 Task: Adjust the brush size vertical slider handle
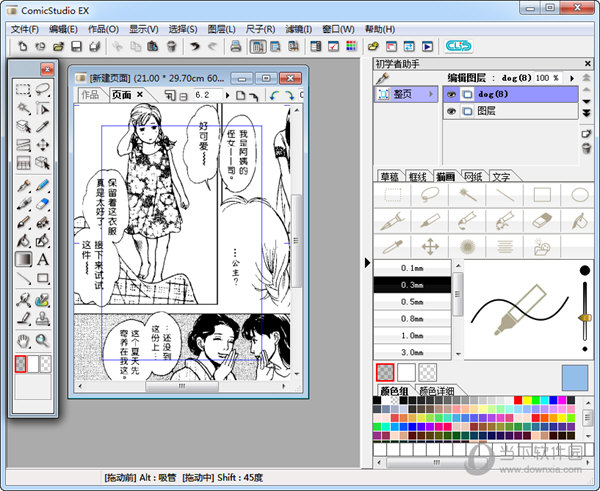pos(585,318)
